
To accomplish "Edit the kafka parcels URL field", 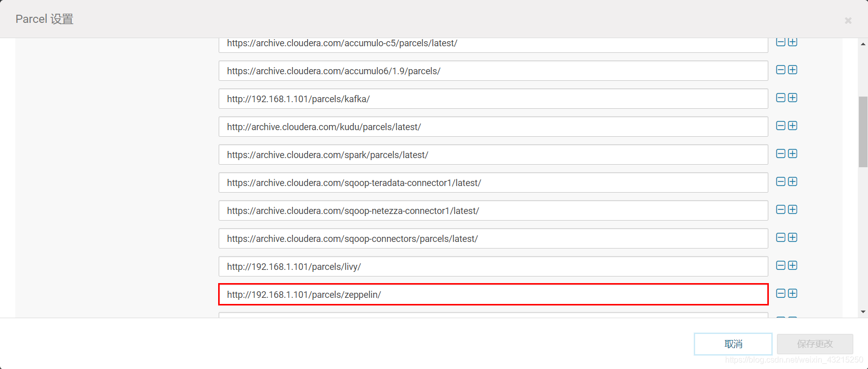I will click(x=493, y=99).
